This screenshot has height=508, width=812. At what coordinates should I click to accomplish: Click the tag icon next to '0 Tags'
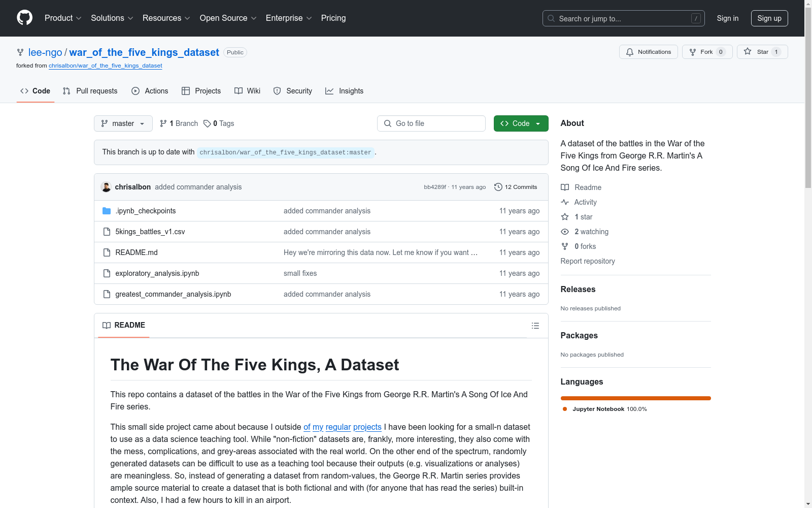point(207,123)
